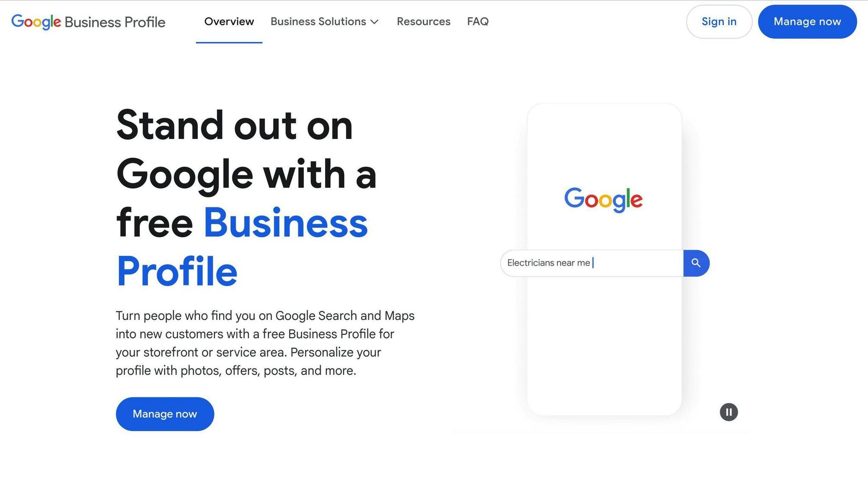
Task: Open the FAQ nav item
Action: pos(478,22)
